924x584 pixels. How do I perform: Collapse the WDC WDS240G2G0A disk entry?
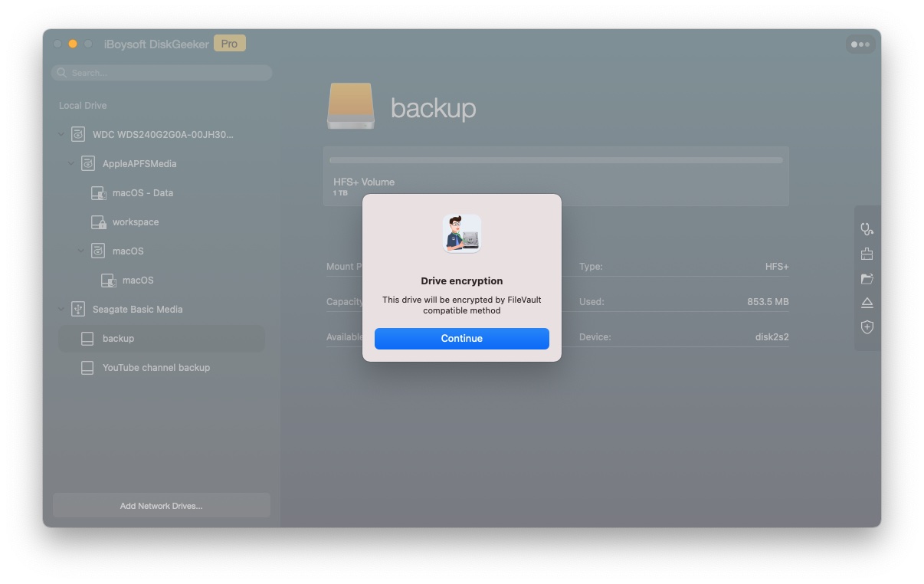tap(62, 134)
